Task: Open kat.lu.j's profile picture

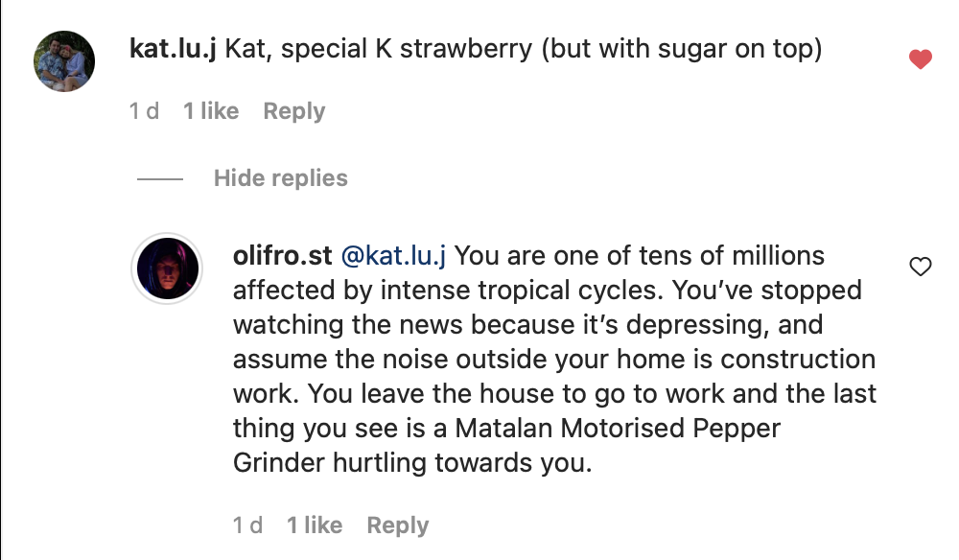Action: [64, 60]
